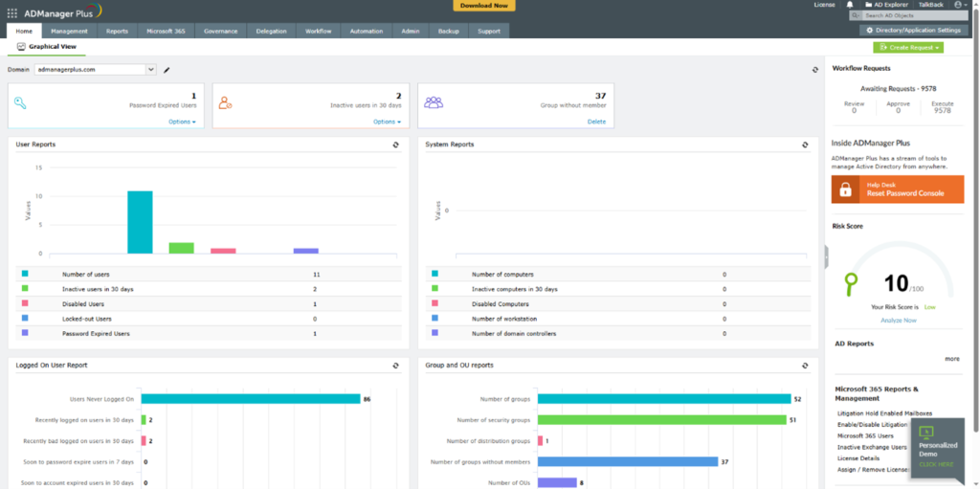Refresh the Logged On User Report
980x489 pixels.
[395, 366]
